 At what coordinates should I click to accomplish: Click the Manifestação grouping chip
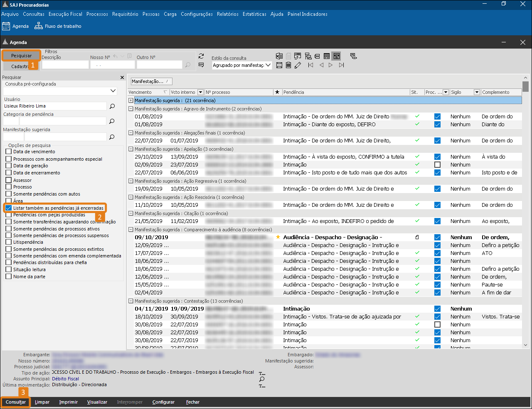pyautogui.click(x=151, y=81)
